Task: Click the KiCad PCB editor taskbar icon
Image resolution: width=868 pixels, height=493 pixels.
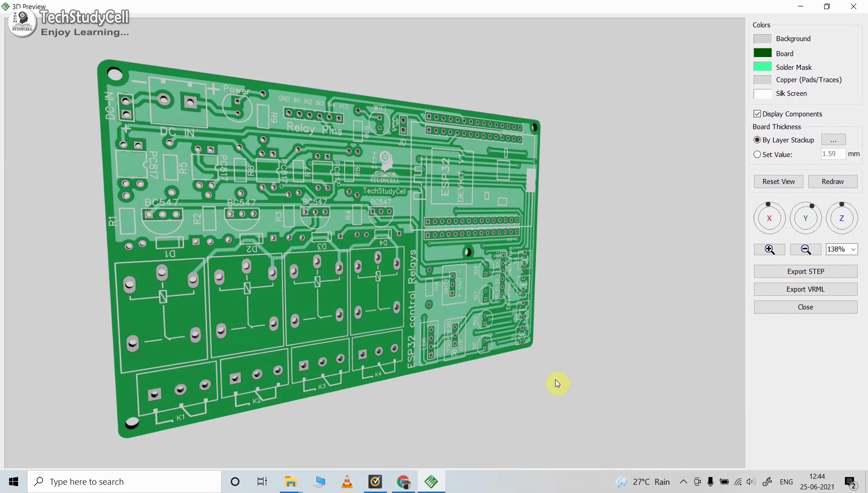Action: pyautogui.click(x=431, y=481)
